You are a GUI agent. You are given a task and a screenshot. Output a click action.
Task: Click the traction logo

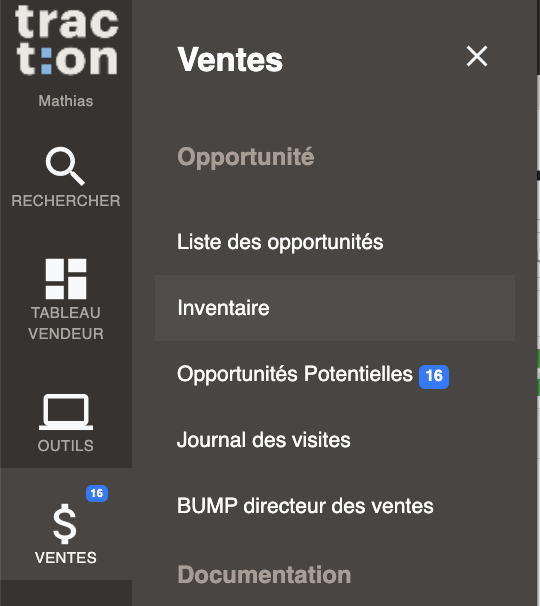tap(66, 39)
